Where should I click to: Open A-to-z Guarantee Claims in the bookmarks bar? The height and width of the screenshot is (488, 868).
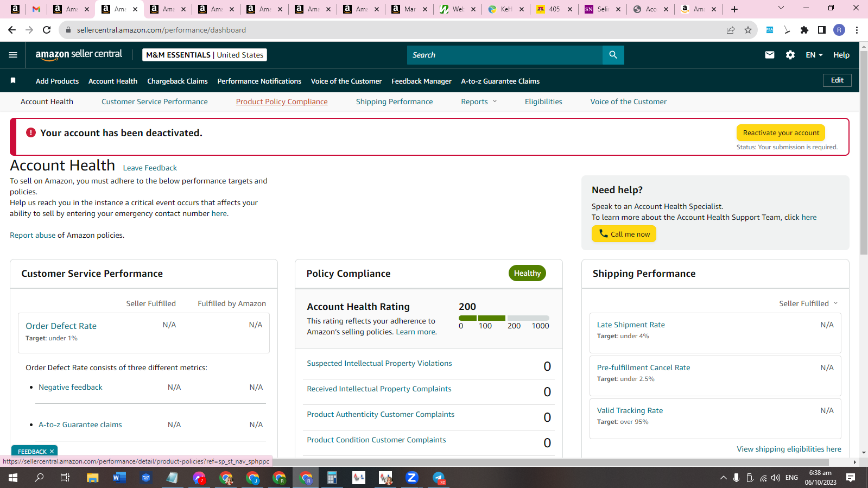point(500,81)
